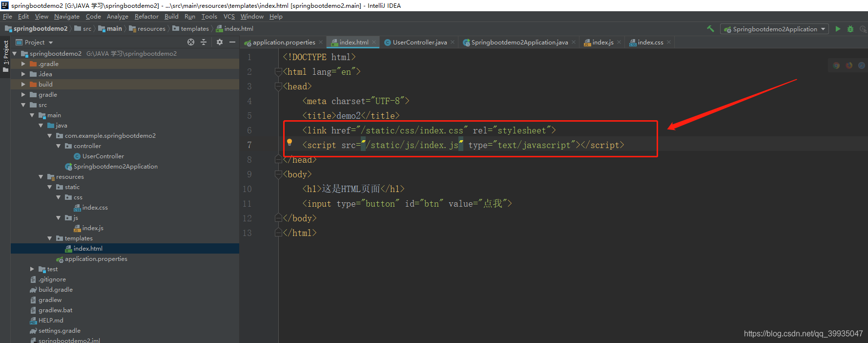Open the Analyze menu

(x=118, y=17)
